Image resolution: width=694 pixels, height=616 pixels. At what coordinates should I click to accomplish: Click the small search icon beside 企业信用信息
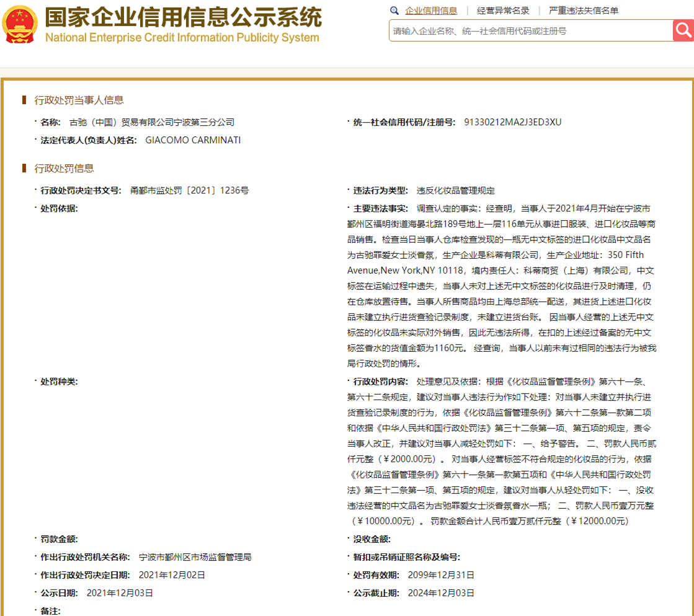394,11
